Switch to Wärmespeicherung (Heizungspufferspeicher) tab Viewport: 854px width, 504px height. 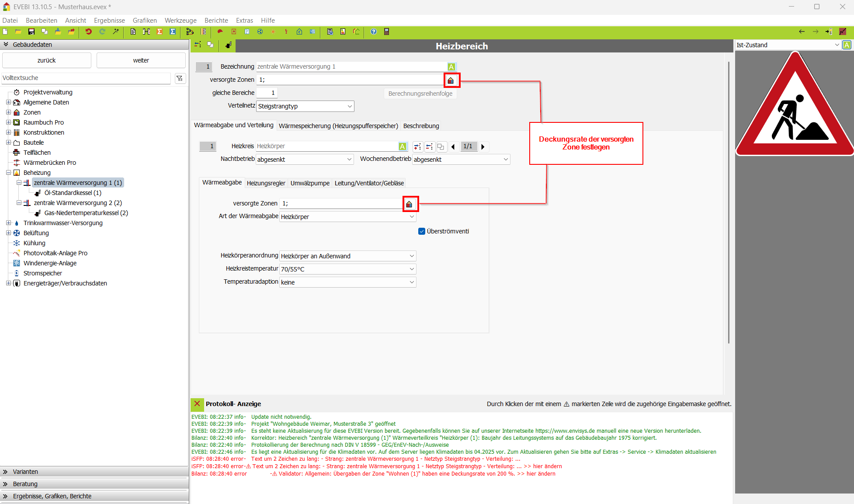pyautogui.click(x=338, y=126)
